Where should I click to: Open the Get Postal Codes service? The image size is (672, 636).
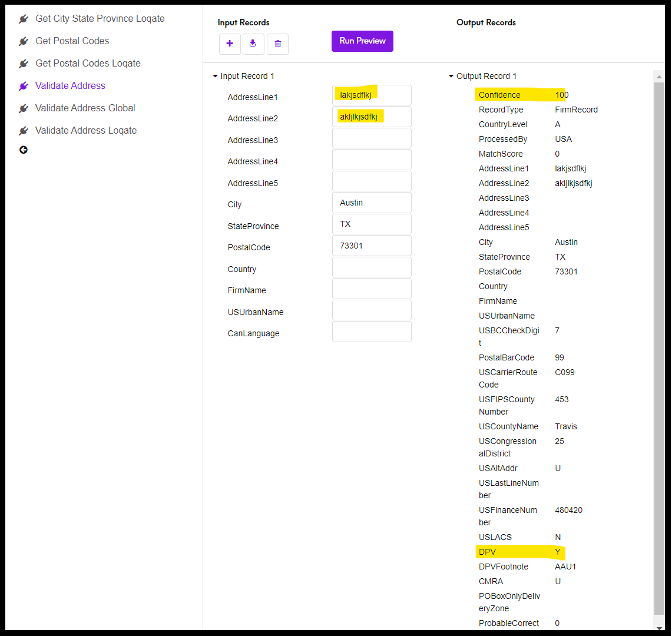click(x=72, y=41)
